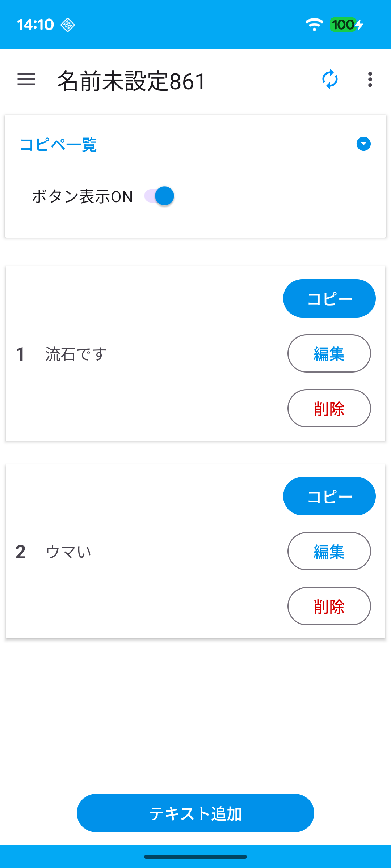Copy the text ウマい
Screen dimensions: 391x868
pos(329,496)
